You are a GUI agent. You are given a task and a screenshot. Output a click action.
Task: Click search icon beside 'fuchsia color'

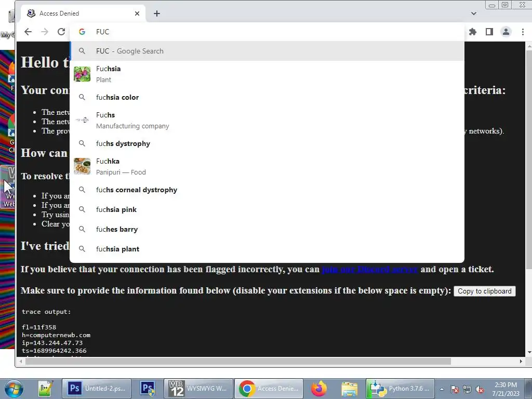point(82,97)
